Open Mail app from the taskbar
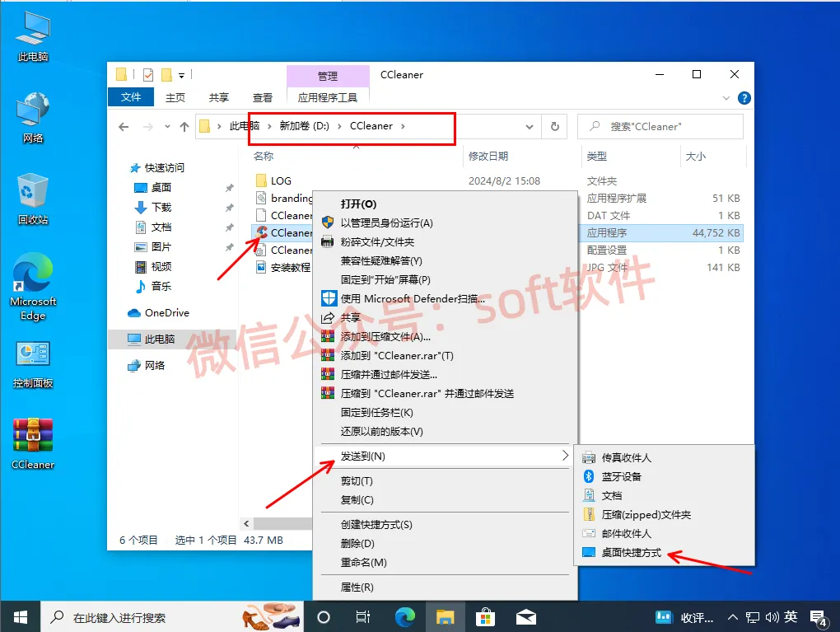This screenshot has height=632, width=840. pos(526,617)
